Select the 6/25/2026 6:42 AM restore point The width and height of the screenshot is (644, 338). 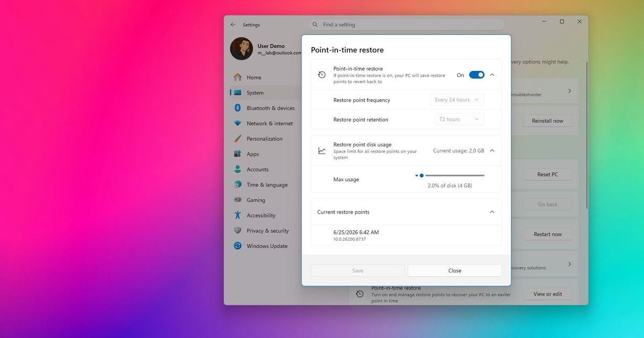[x=406, y=235]
